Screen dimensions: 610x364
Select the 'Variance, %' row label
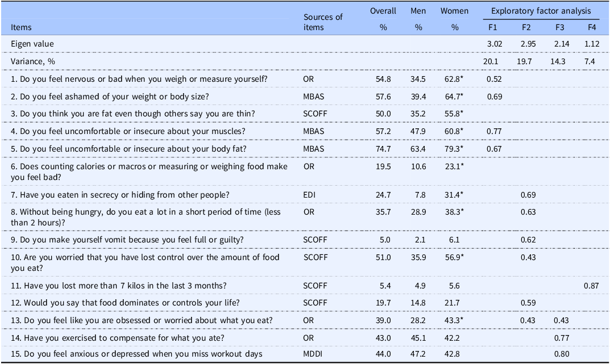(32, 61)
